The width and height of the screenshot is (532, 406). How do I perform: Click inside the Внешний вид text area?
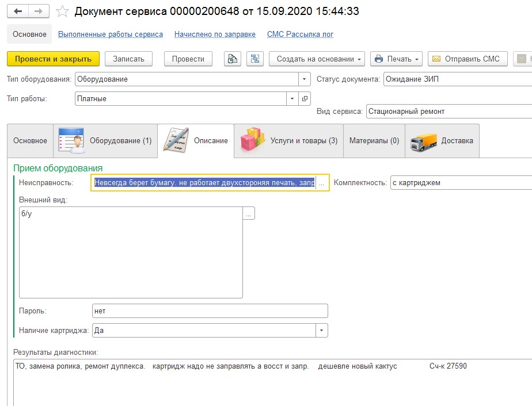point(131,252)
